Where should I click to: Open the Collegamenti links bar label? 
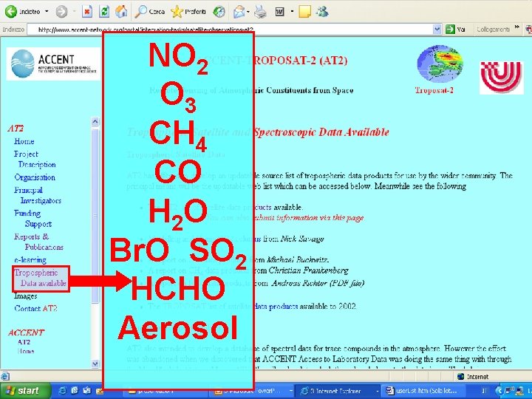coord(493,30)
